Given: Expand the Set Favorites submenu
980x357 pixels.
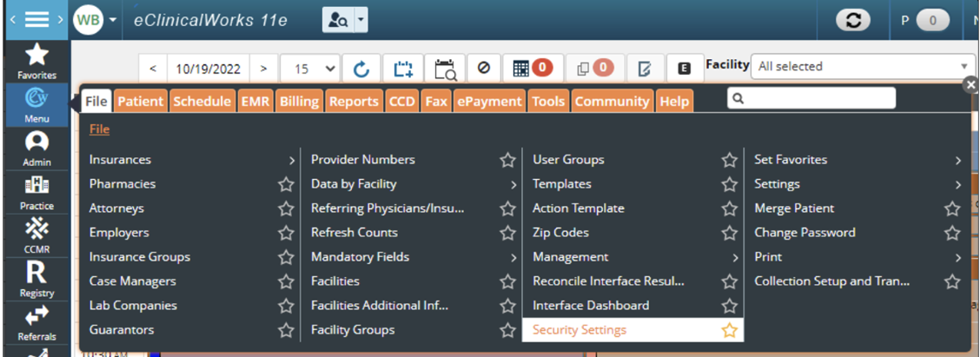Looking at the screenshot, I should 958,161.
